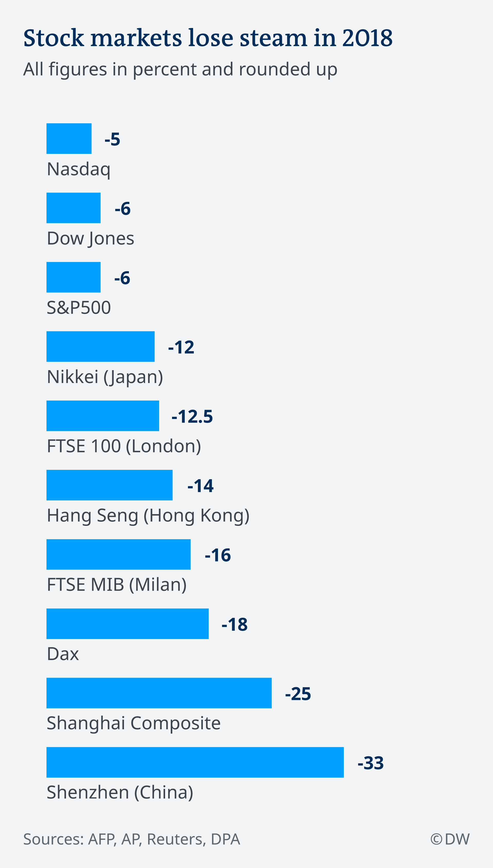Click the Shenzhen (China) bar

tap(195, 762)
